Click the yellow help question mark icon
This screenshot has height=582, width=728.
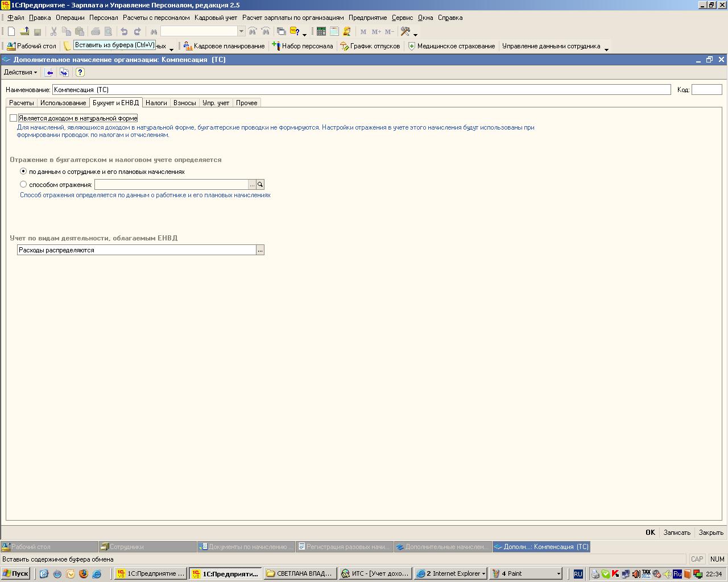tap(80, 72)
